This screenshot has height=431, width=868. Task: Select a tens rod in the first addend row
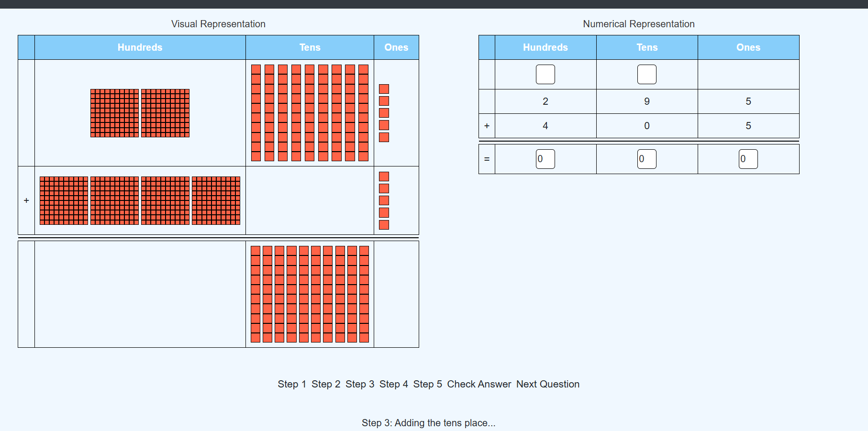pyautogui.click(x=256, y=110)
